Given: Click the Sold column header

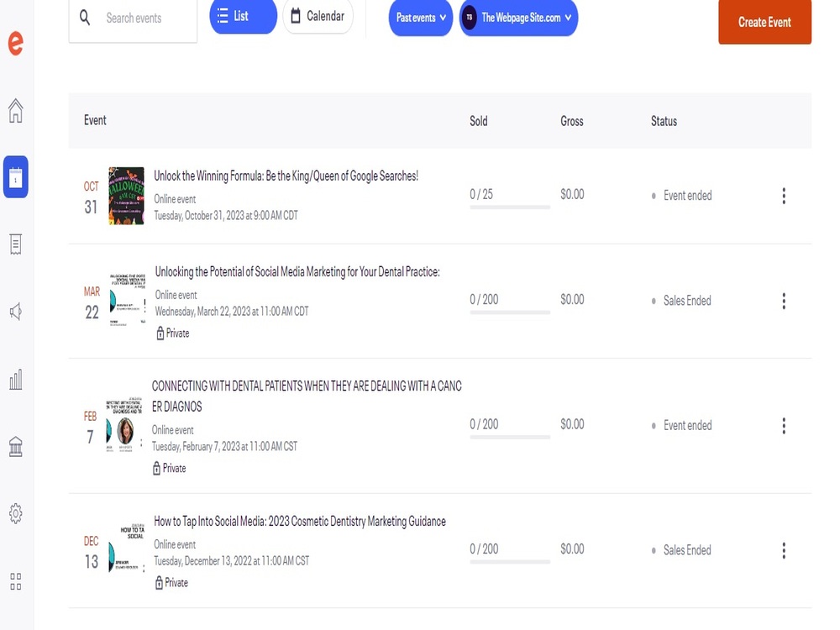Looking at the screenshot, I should [479, 121].
